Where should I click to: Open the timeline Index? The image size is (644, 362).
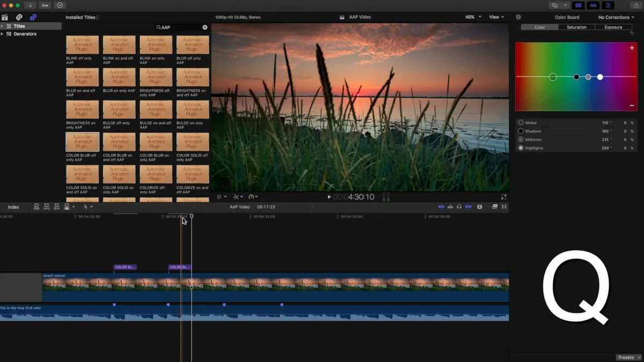[13, 207]
